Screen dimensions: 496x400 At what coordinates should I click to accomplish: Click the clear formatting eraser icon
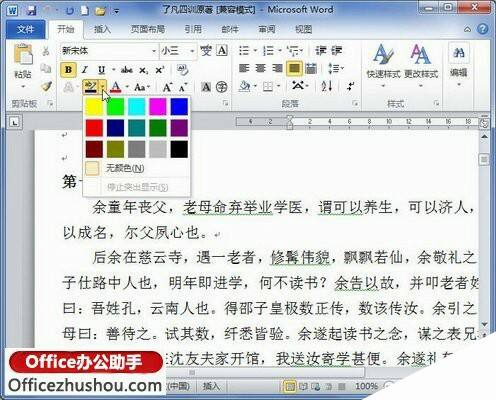pos(182,69)
